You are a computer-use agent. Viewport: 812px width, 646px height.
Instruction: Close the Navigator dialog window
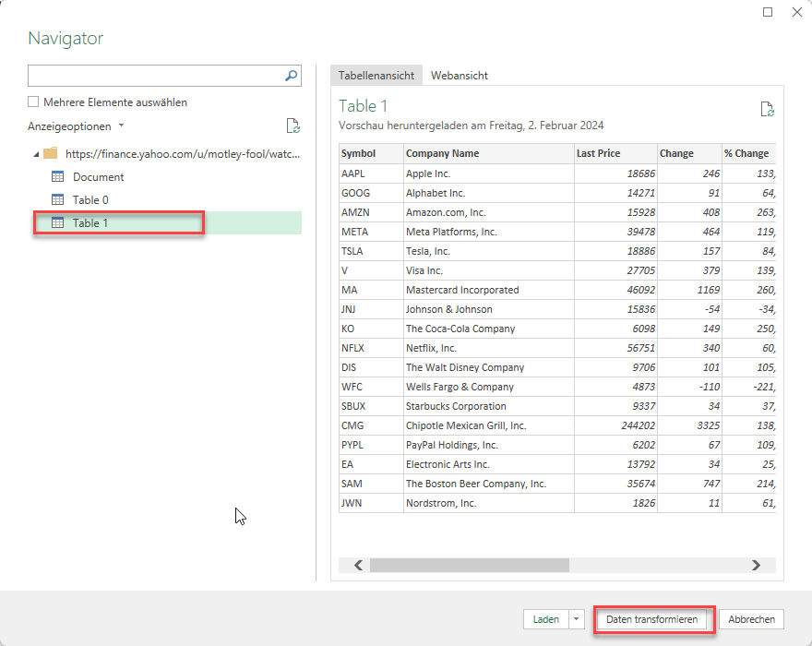click(x=797, y=12)
